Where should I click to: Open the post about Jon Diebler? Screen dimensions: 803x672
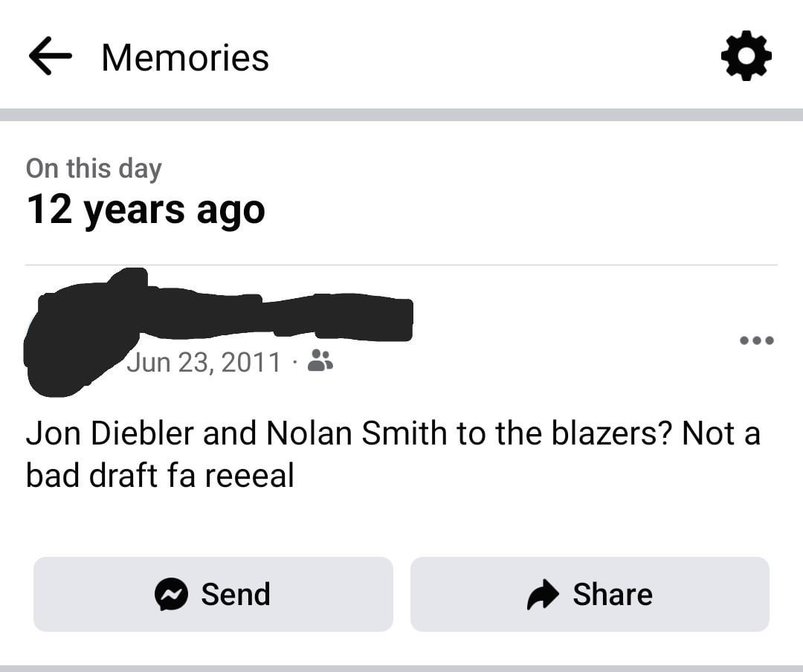(393, 434)
